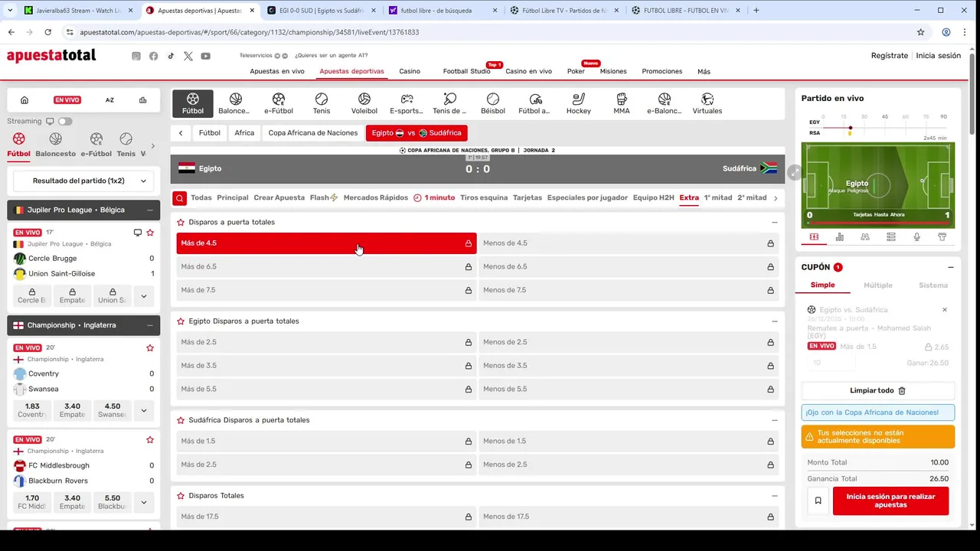The image size is (980, 551).
Task: Favorite the Disparos Totales market
Action: (181, 496)
